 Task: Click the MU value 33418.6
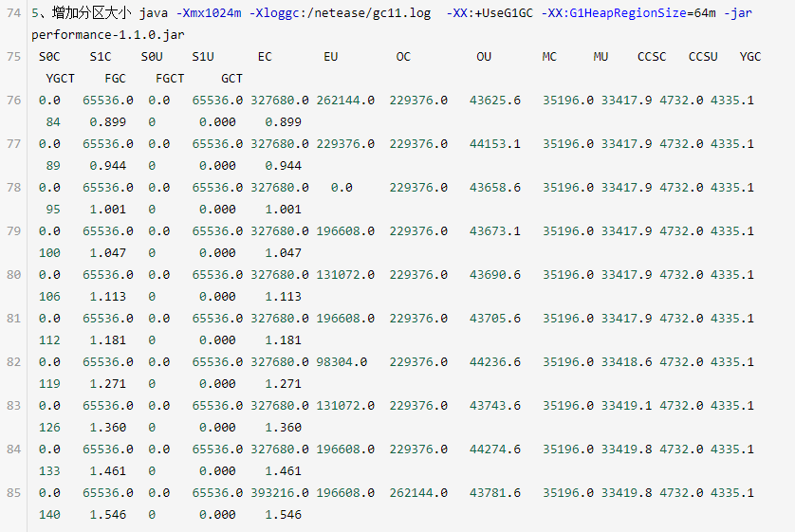(x=627, y=361)
